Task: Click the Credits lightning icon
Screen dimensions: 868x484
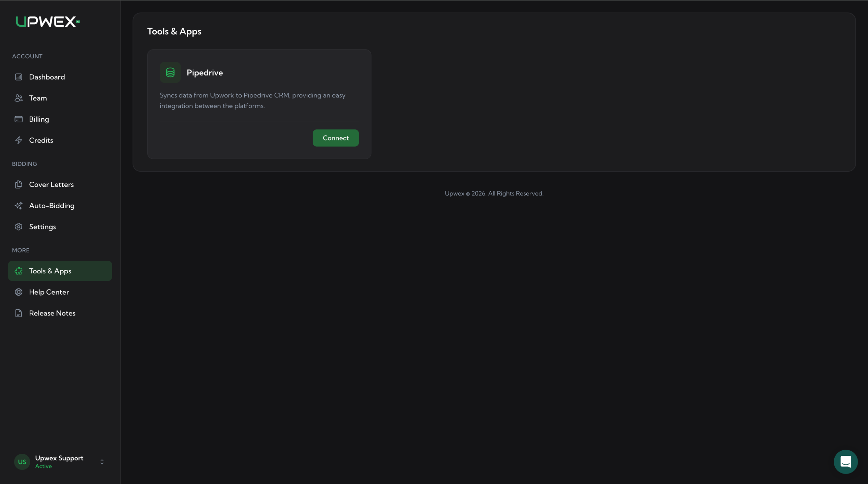Action: pyautogui.click(x=19, y=140)
